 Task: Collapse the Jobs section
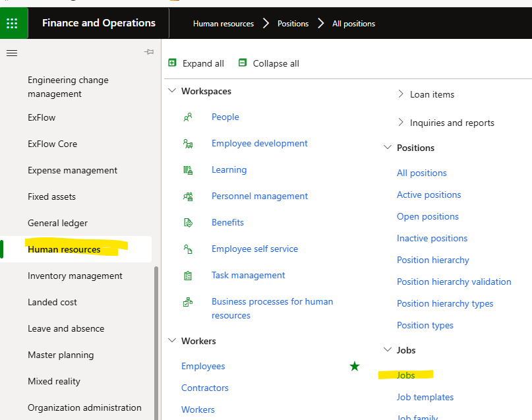click(x=388, y=349)
